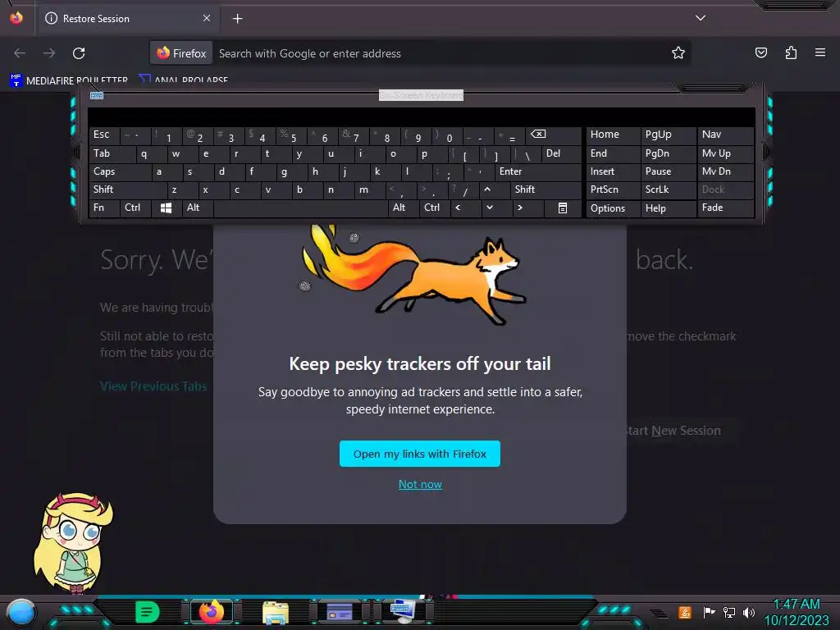Toggle the ScrLk key
The height and width of the screenshot is (630, 840).
tap(668, 189)
